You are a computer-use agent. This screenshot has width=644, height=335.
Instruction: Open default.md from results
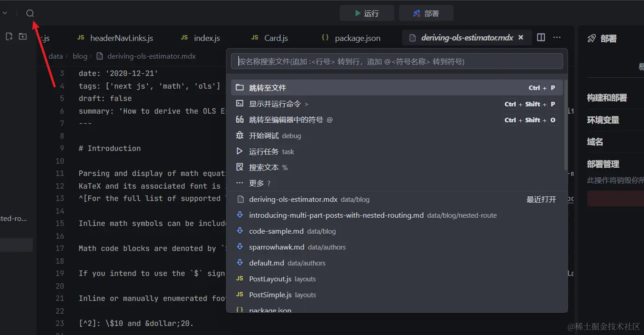[397, 263]
